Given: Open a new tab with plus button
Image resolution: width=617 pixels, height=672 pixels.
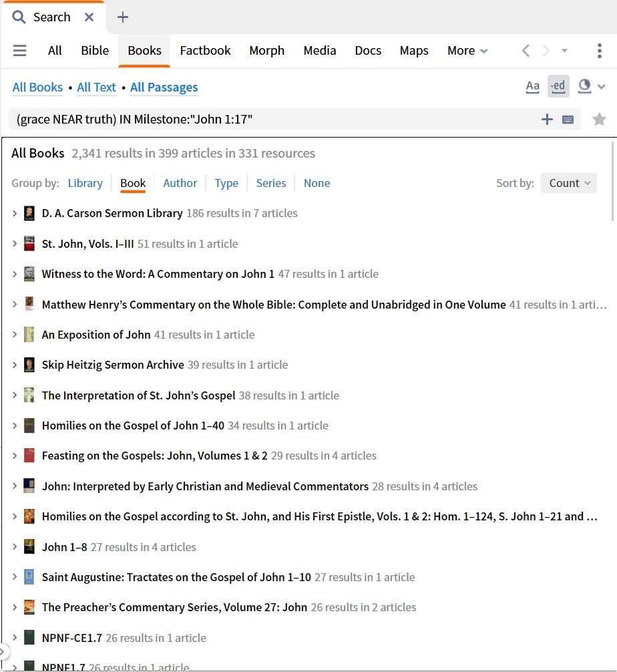Looking at the screenshot, I should pos(123,17).
